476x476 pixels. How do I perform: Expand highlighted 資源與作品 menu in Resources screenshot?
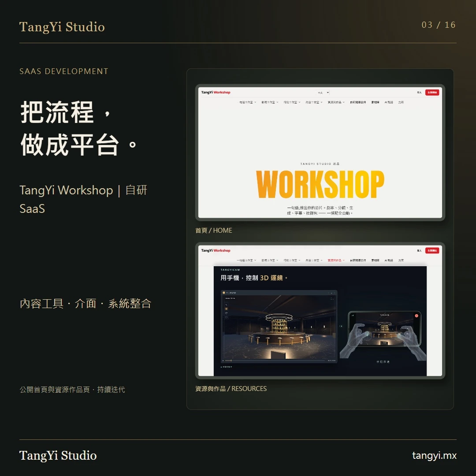tap(336, 260)
